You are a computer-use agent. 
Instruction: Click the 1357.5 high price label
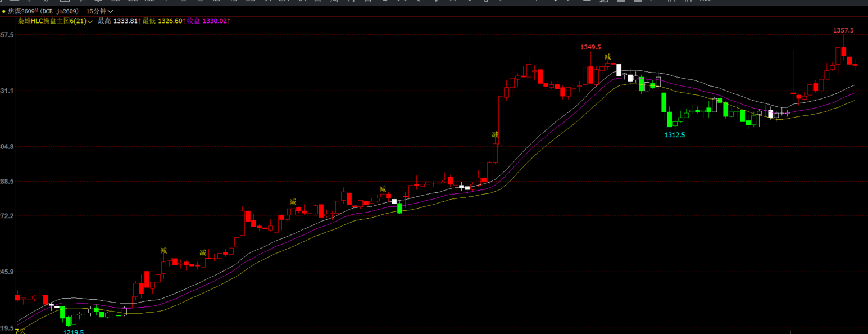[843, 30]
